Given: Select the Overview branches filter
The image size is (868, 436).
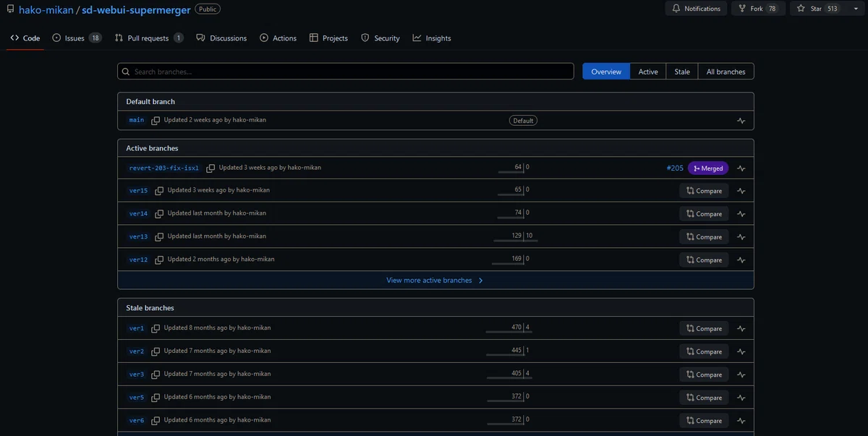Looking at the screenshot, I should 606,72.
